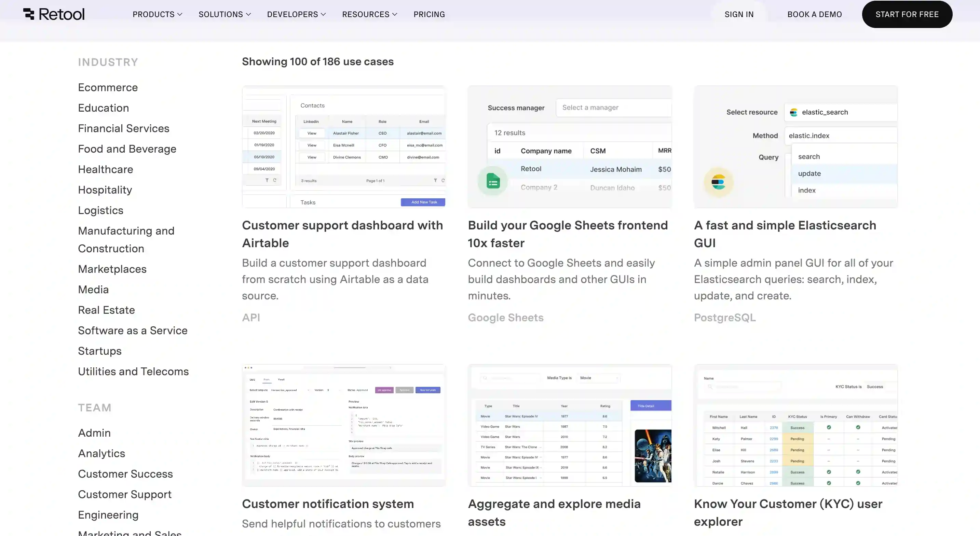Filter by Manufacturing and Construction

pyautogui.click(x=126, y=240)
